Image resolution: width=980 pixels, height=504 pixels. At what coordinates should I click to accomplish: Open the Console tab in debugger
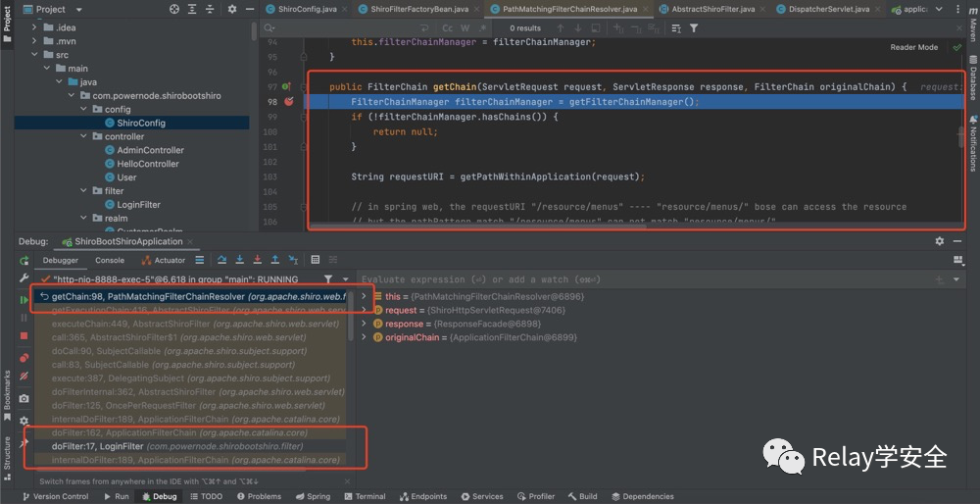(x=110, y=260)
